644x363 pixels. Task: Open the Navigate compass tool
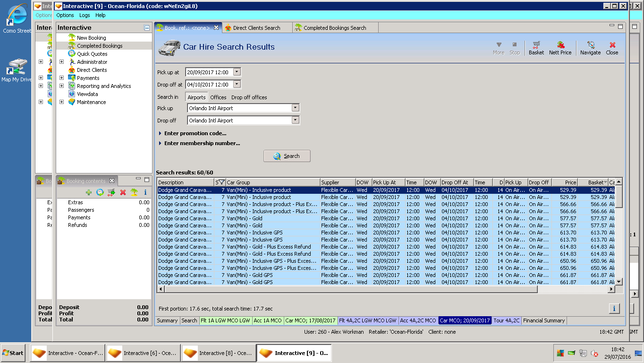(x=590, y=48)
